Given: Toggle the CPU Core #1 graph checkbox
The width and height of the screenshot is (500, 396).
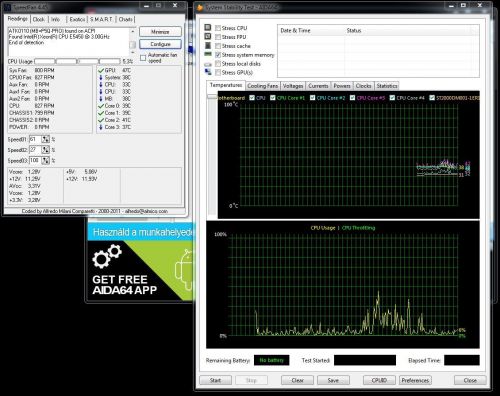Looking at the screenshot, I should (x=273, y=98).
